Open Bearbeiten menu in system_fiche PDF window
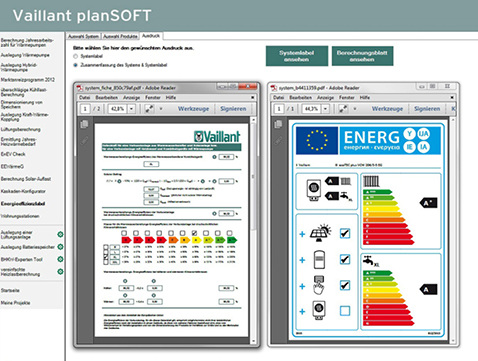The image size is (478, 361). coord(107,97)
